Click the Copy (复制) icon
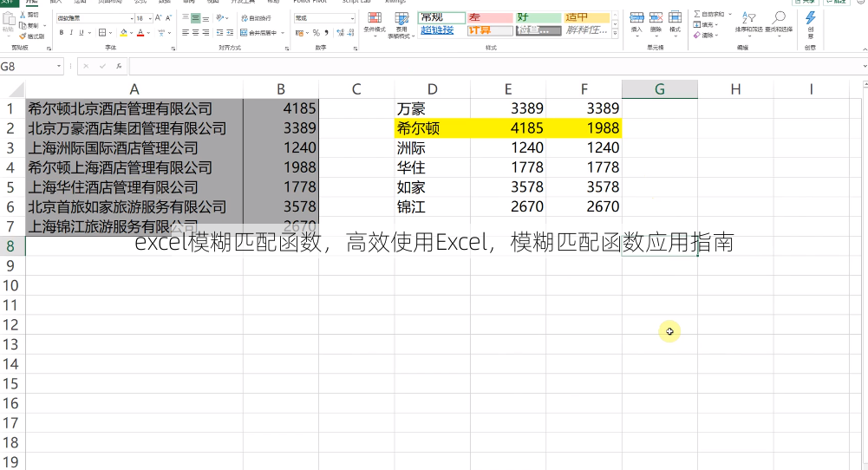The width and height of the screenshot is (868, 470). pyautogui.click(x=23, y=25)
